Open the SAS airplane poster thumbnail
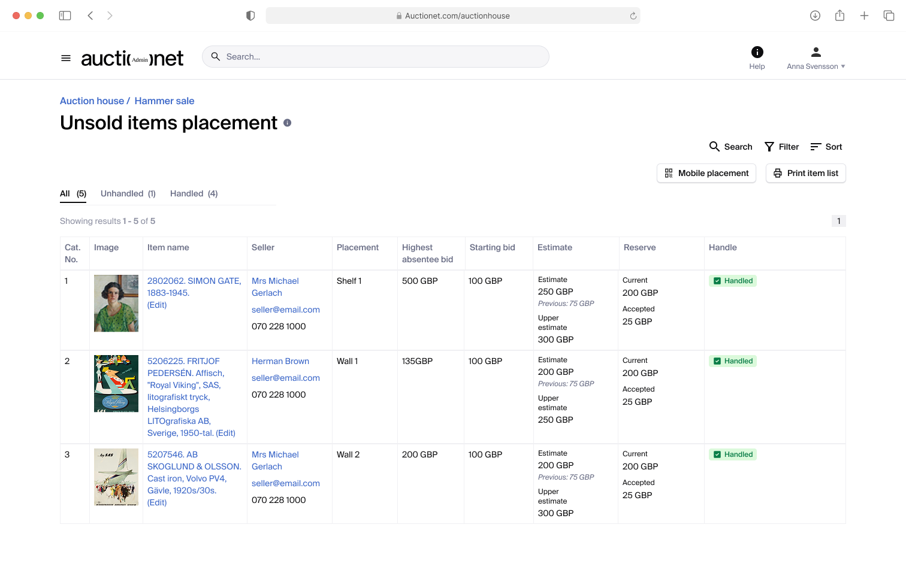 pos(116,477)
